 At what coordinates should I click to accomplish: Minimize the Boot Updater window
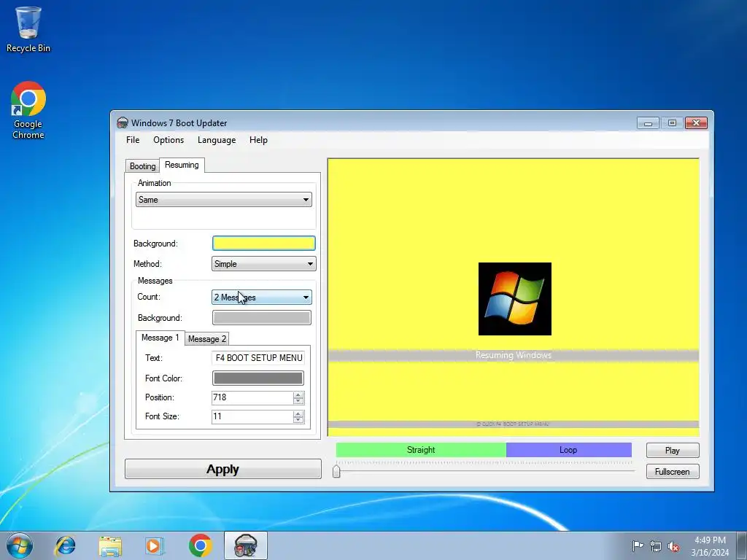(x=648, y=123)
